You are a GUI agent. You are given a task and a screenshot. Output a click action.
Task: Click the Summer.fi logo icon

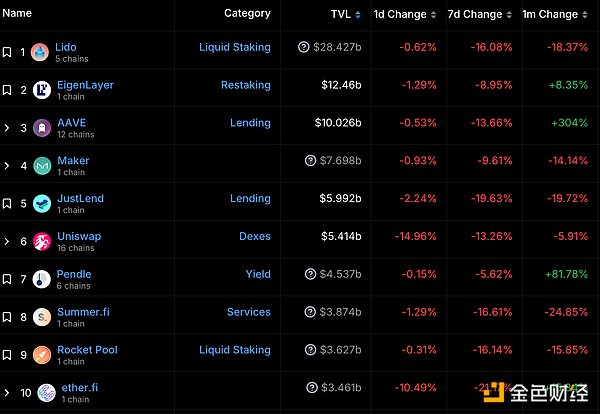coord(41,317)
